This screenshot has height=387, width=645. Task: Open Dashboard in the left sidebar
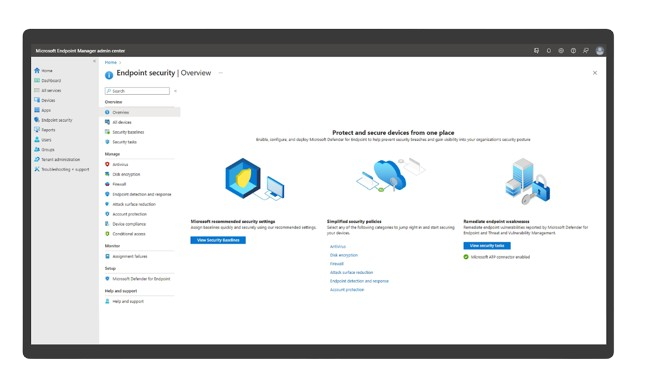(48, 81)
